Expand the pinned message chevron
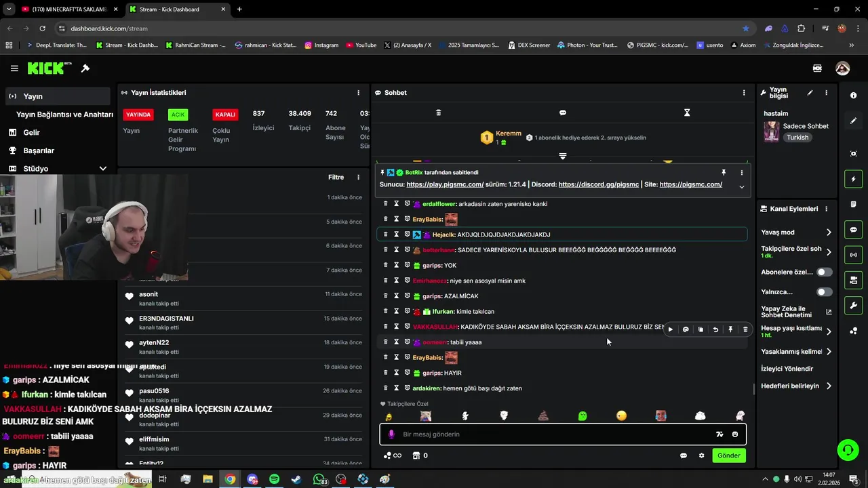This screenshot has height=488, width=868. pyautogui.click(x=741, y=187)
